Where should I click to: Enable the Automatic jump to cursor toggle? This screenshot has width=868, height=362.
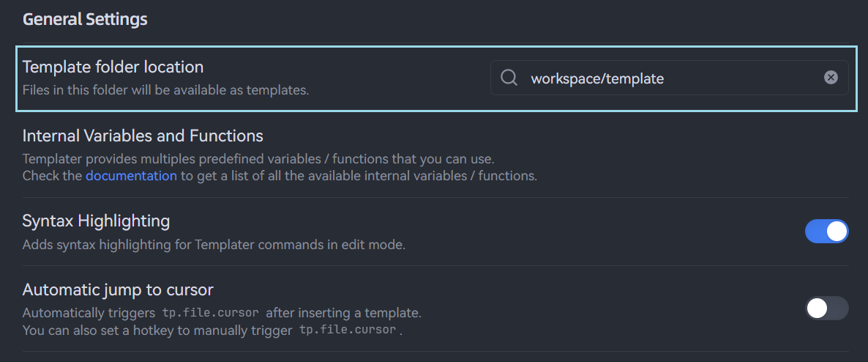tap(826, 308)
